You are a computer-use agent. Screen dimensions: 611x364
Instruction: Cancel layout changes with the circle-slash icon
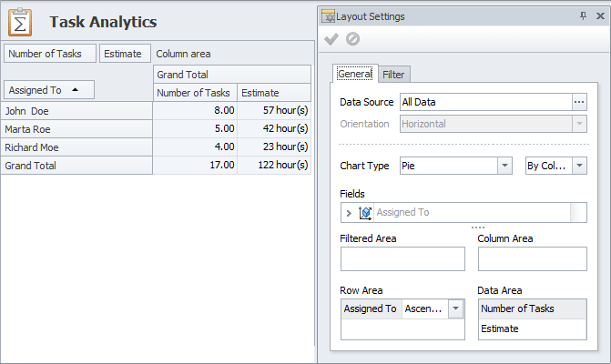[352, 39]
